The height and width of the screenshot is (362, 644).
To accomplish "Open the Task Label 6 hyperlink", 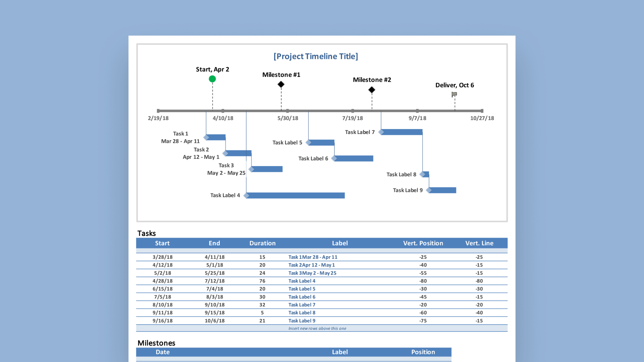I will pos(302,297).
